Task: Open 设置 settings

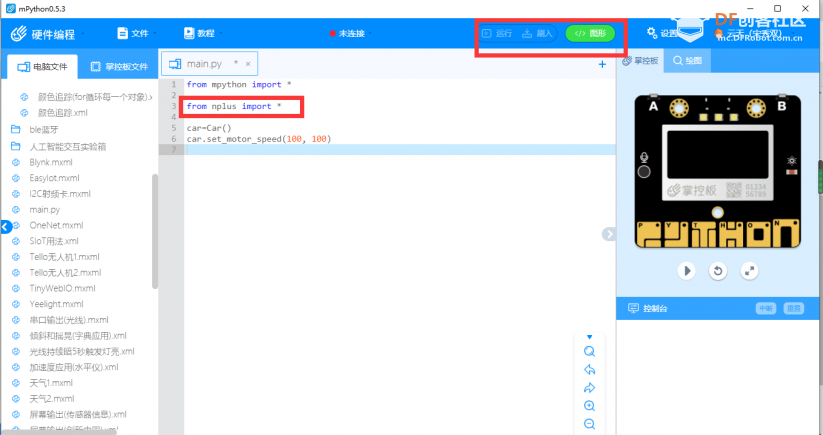Action: click(662, 33)
